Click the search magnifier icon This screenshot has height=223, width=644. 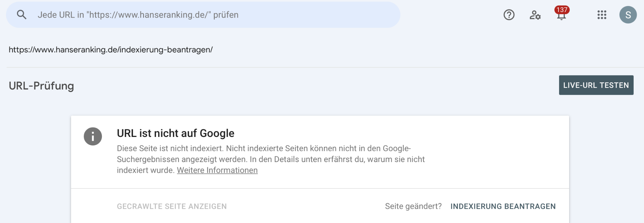21,15
